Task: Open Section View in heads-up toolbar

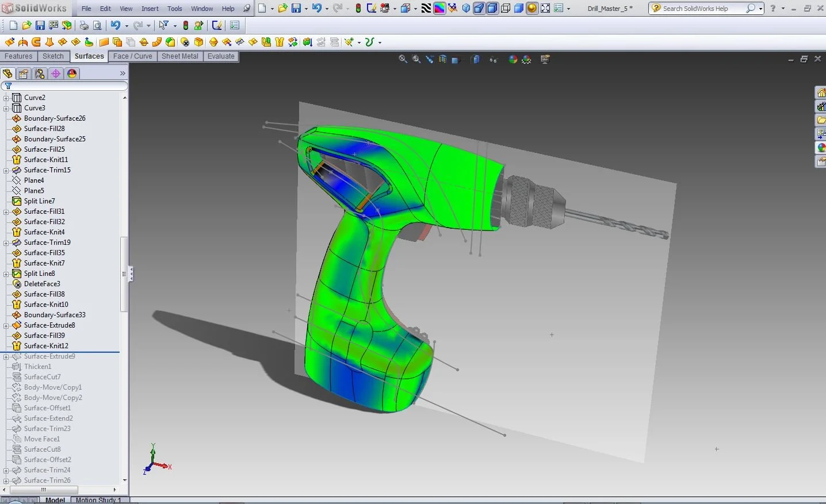Action: pyautogui.click(x=442, y=59)
